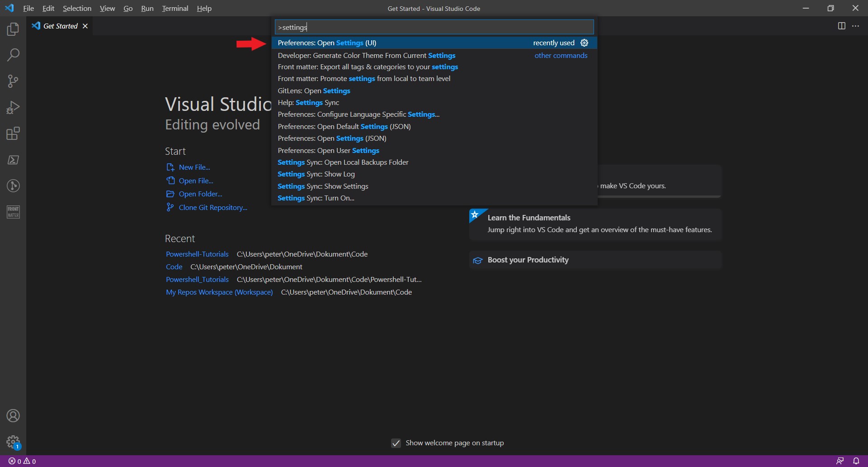Open the Help menu
Viewport: 868px width, 467px height.
point(204,8)
